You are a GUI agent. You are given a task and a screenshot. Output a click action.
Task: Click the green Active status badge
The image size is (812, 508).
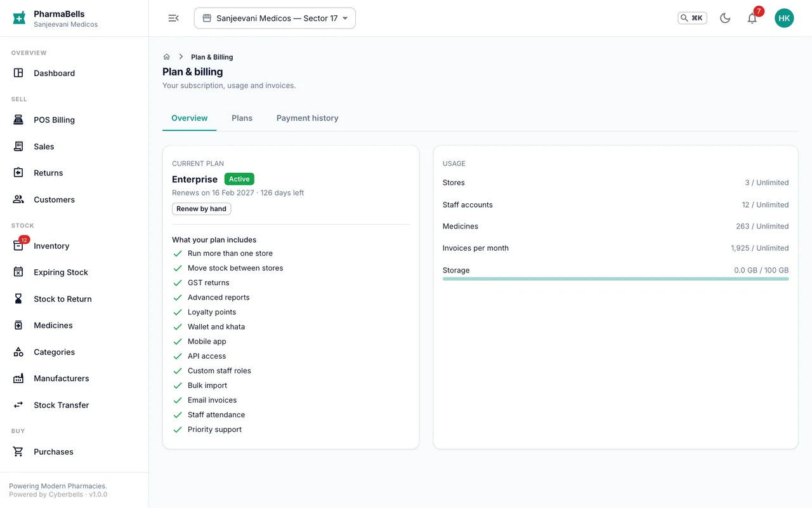point(239,179)
